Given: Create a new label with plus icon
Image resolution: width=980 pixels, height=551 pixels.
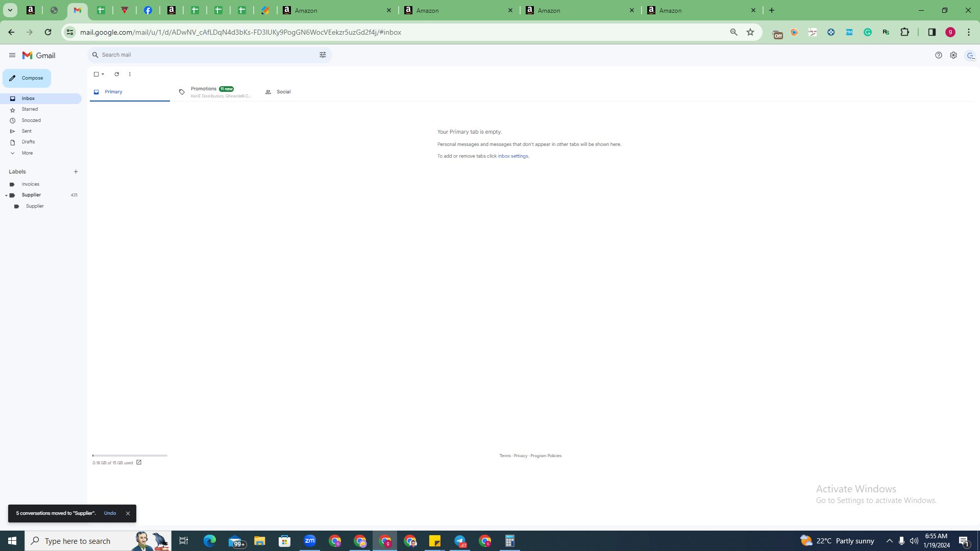Looking at the screenshot, I should click(76, 172).
